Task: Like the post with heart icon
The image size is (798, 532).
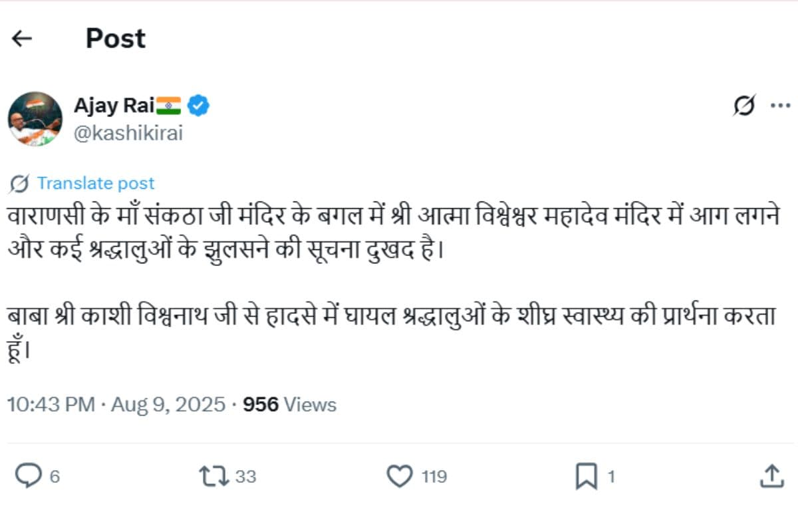Action: [400, 476]
